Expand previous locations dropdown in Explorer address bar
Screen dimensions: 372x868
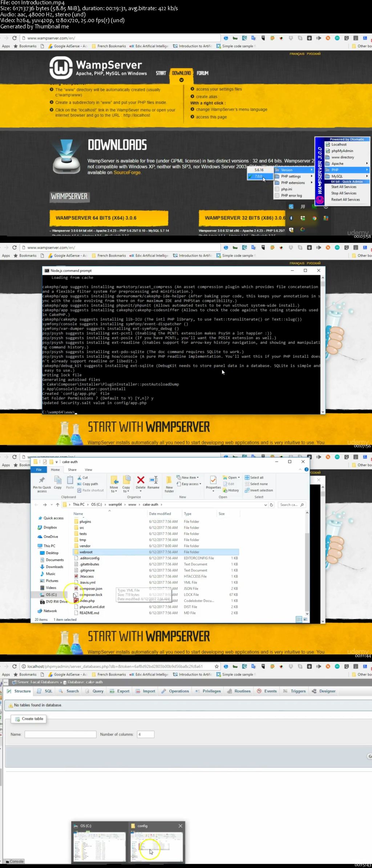coord(266,505)
